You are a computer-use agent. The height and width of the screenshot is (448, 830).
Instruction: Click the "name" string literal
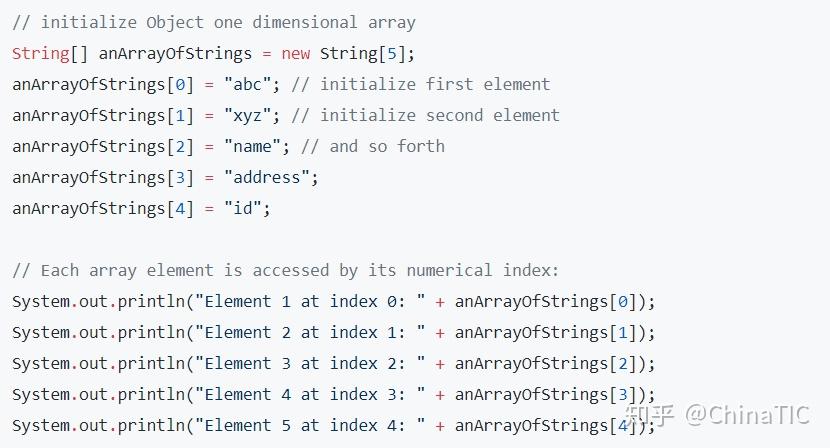[254, 146]
